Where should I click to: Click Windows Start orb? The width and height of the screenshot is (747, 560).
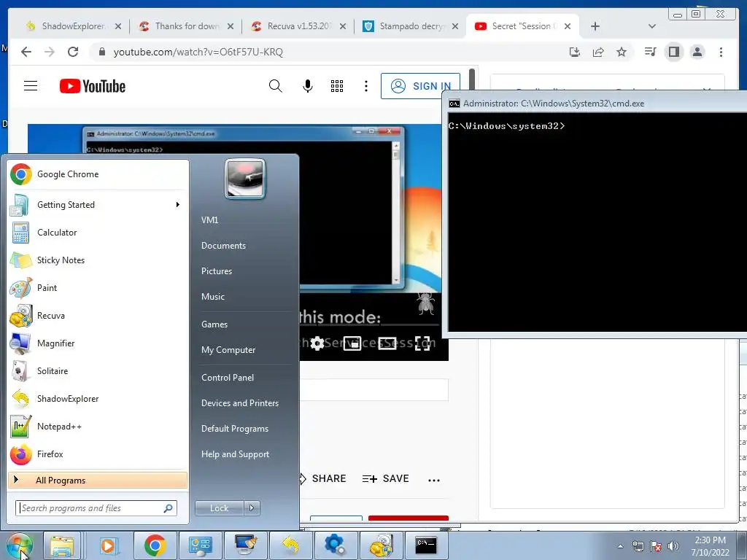[20, 545]
